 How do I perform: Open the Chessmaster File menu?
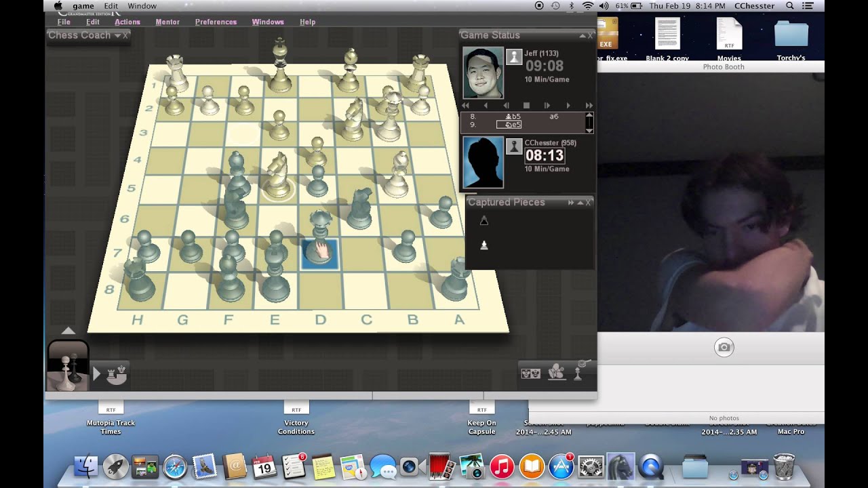click(x=64, y=22)
